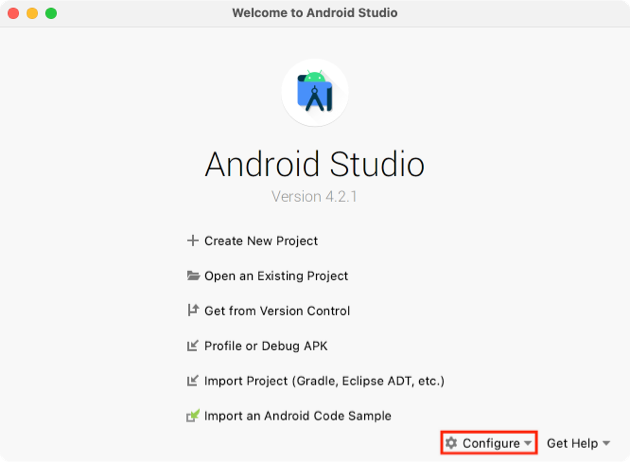The width and height of the screenshot is (630, 462).
Task: Click the Import Project arrow icon
Action: tap(193, 381)
